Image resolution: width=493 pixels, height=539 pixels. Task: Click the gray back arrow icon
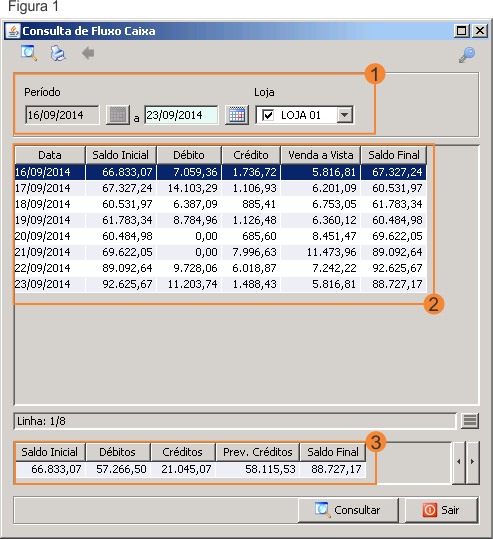click(x=88, y=53)
